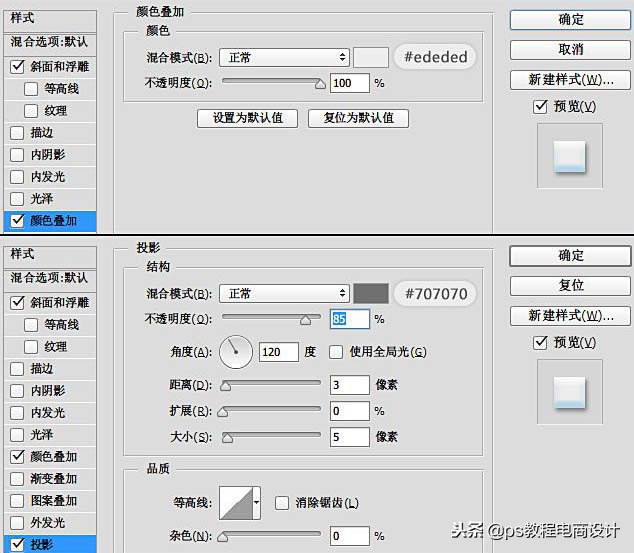Viewport: 634px width, 553px height.
Task: Click the #707070 drop shadow color swatch
Action: tap(371, 293)
